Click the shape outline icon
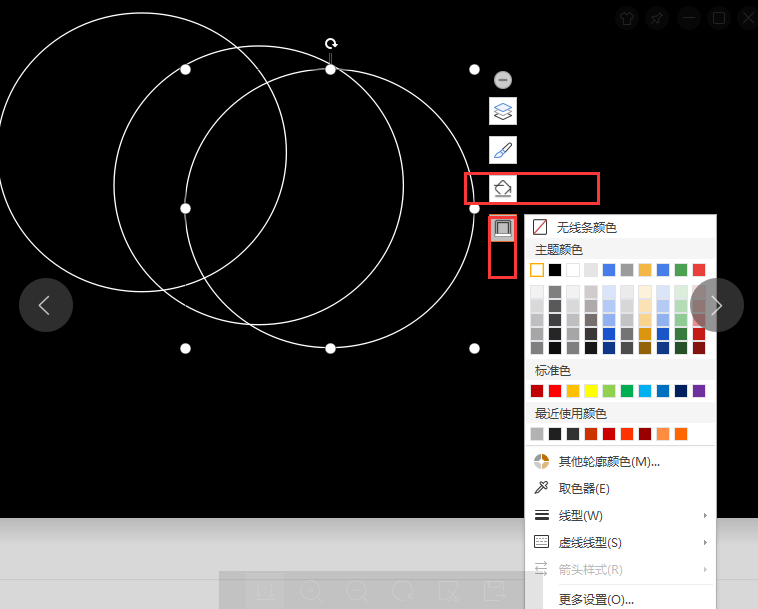The image size is (758, 609). (x=503, y=228)
